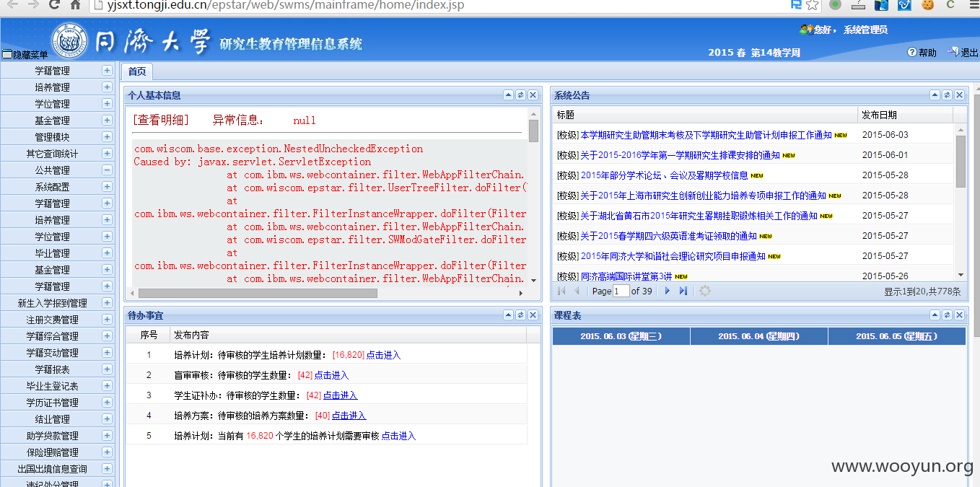Close the 系统公告 panel
This screenshot has height=487, width=980.
point(959,95)
